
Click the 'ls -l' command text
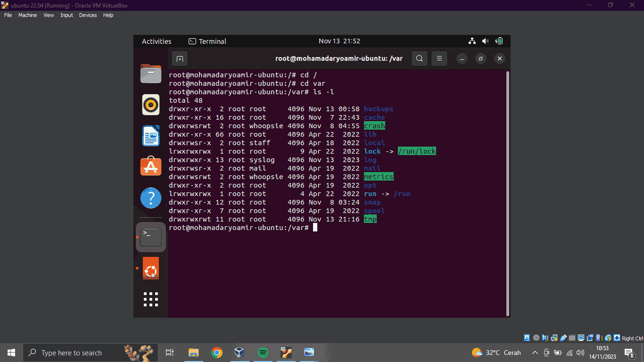coord(323,92)
